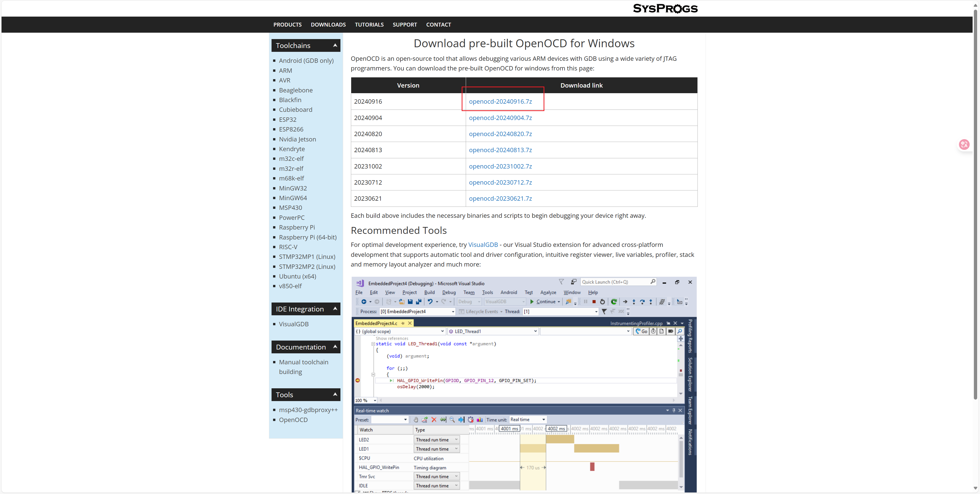980x494 pixels.
Task: Open the Beaglebone toolchain link
Action: [x=296, y=90]
